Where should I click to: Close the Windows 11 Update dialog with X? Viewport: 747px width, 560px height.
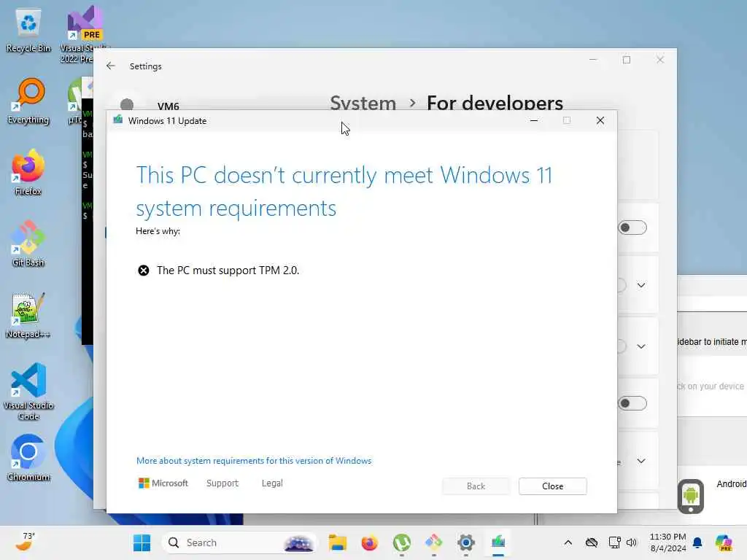click(x=600, y=120)
